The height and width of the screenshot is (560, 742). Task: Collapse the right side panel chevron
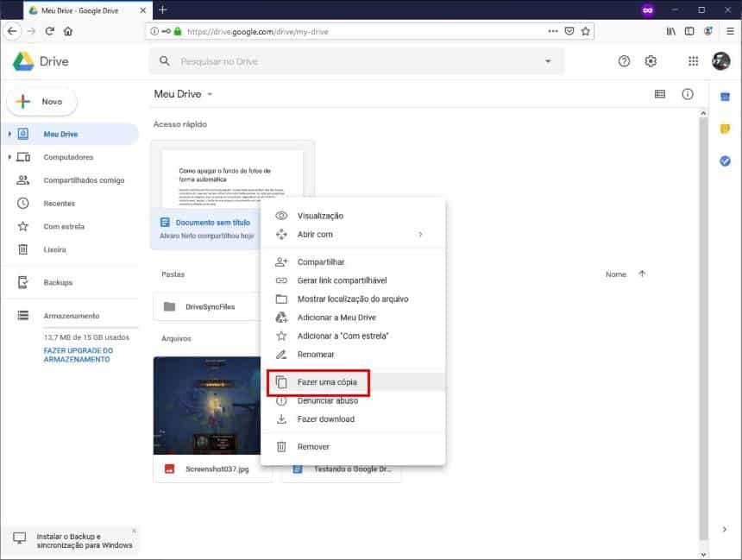coord(725,529)
